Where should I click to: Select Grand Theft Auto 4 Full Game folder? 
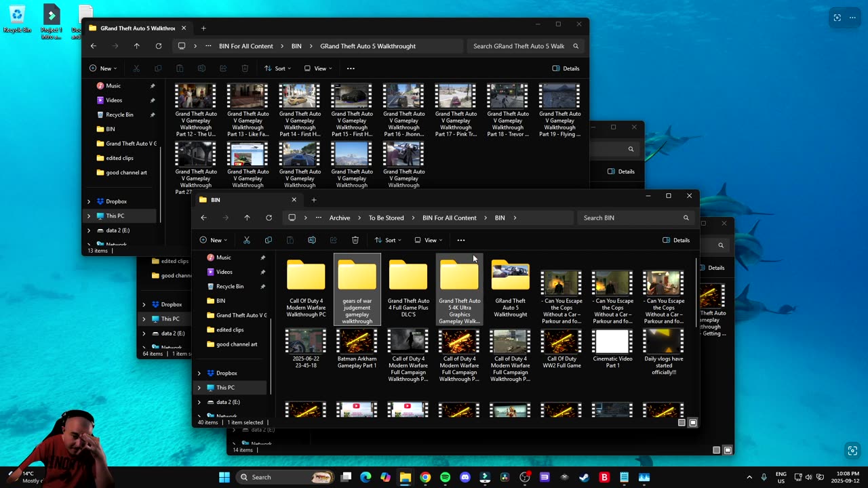tap(408, 289)
